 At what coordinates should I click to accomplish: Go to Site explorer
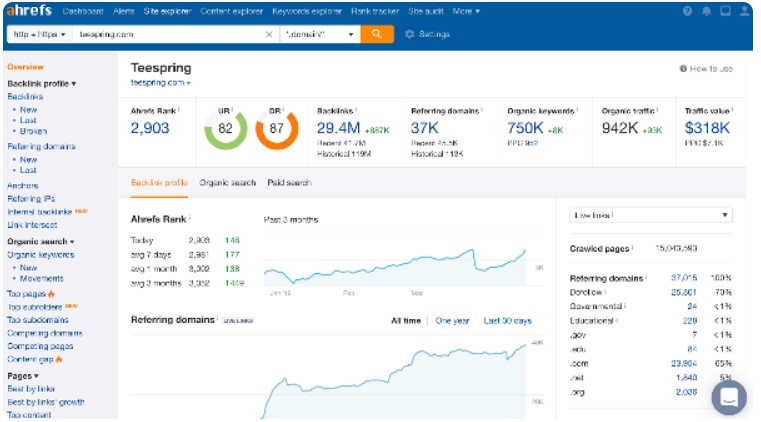coord(167,11)
